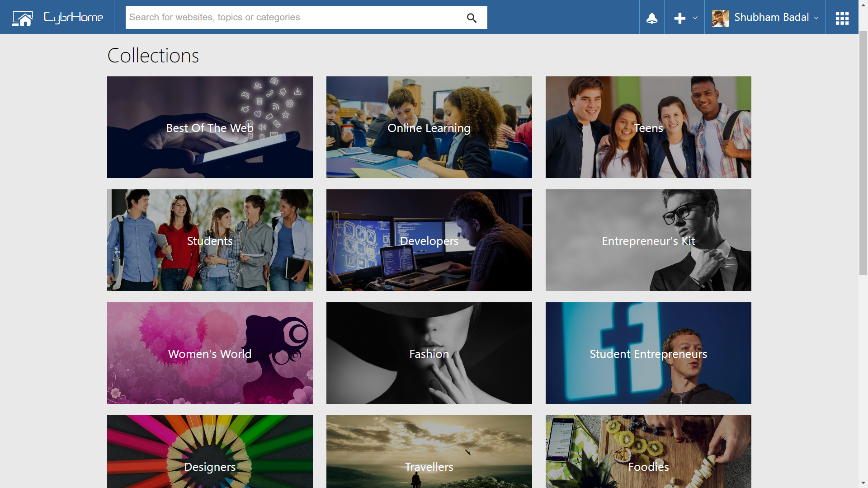Open the Teens collection

pos(648,127)
